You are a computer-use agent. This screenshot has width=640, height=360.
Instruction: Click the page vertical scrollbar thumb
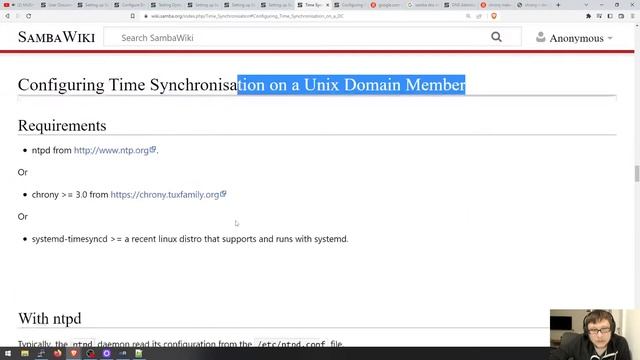tap(637, 174)
